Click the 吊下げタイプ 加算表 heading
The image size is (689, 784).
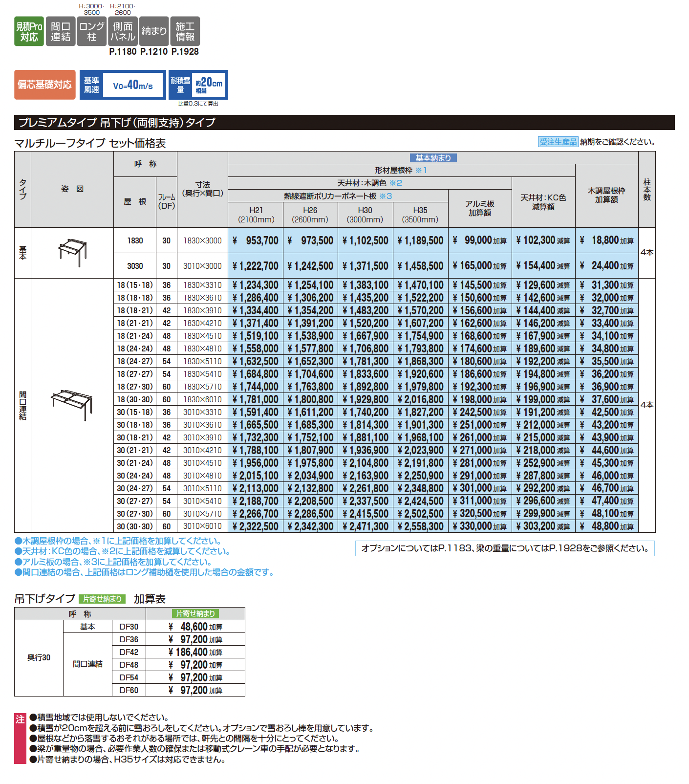click(x=90, y=599)
